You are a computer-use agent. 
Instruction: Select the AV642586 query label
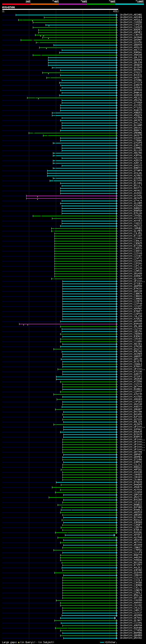tap(8, 7)
